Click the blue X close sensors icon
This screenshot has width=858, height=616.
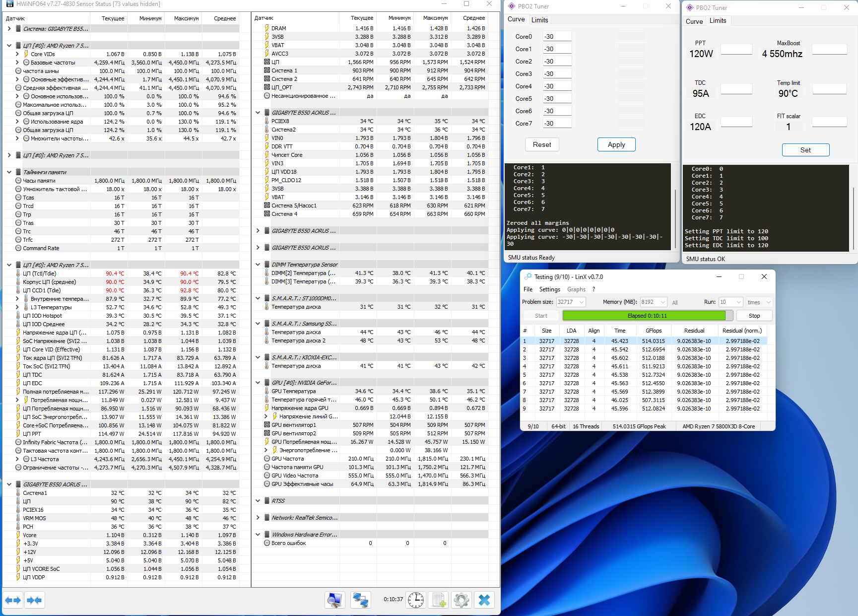484,600
